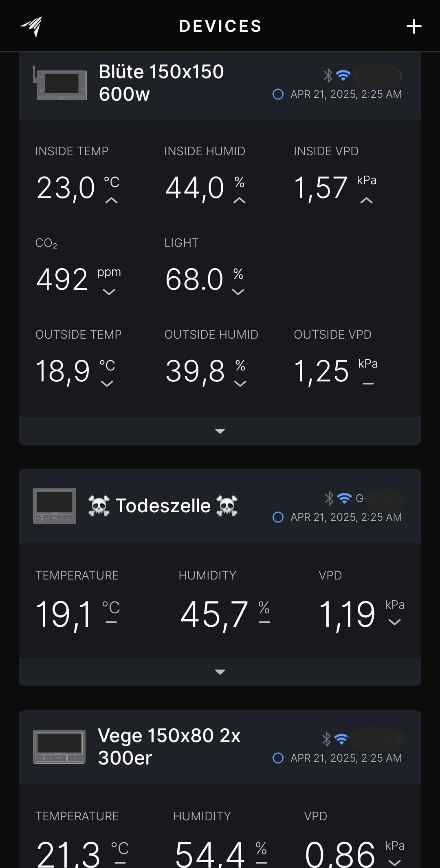Tap status circle on Blüte 150x150 card

(x=278, y=94)
